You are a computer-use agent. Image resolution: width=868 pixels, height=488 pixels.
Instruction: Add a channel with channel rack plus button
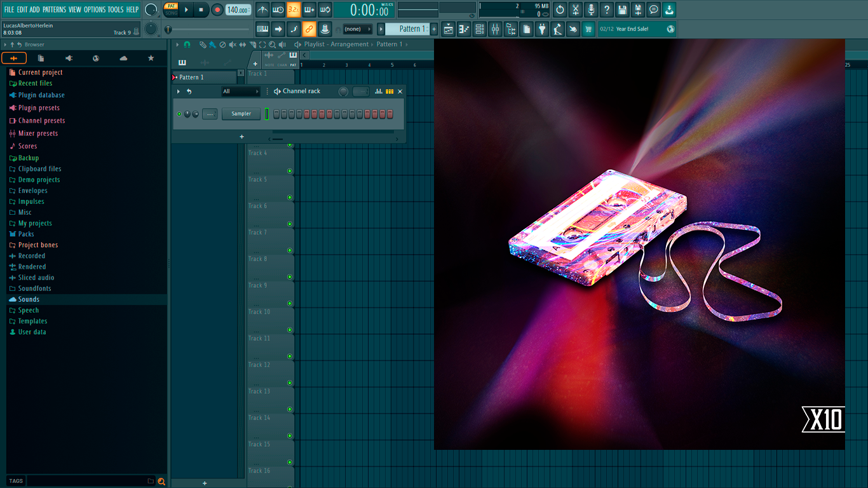[x=241, y=137]
